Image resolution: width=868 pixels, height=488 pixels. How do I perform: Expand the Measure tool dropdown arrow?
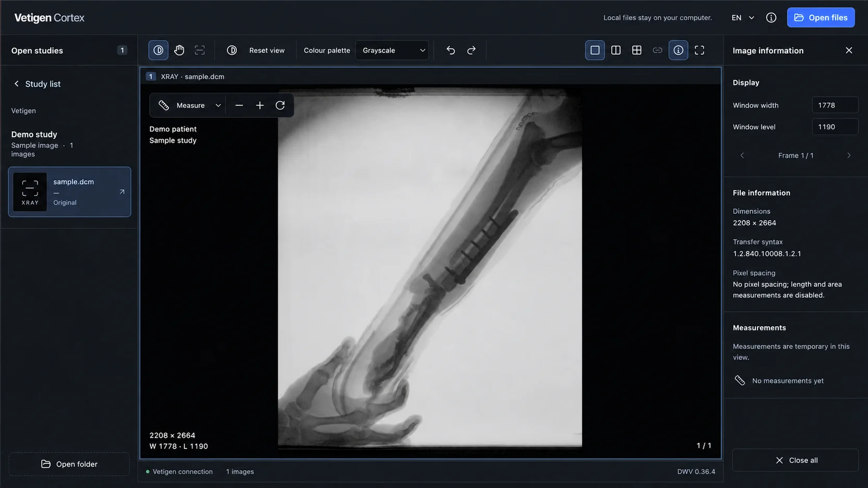pyautogui.click(x=218, y=105)
